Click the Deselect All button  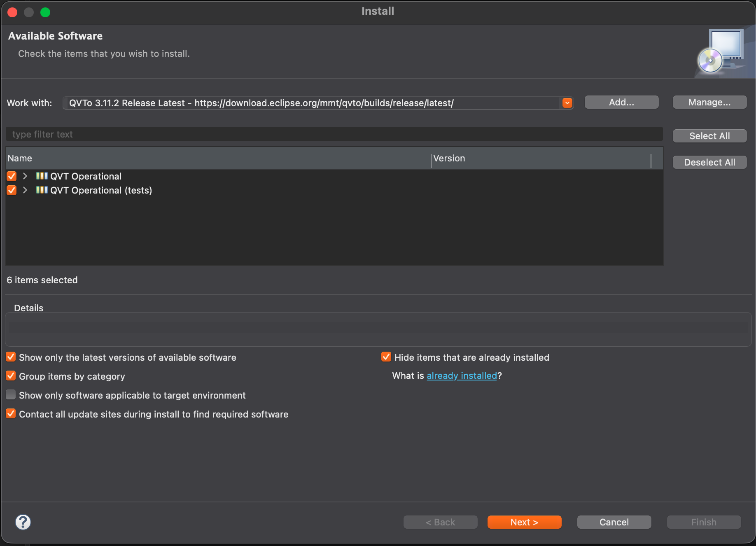tap(710, 163)
